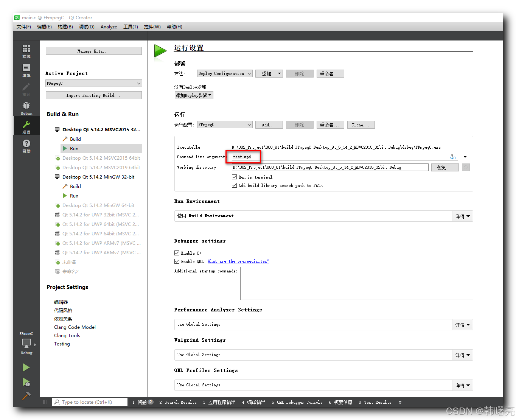Open the 文件(F) menu
The image size is (516, 420).
24,27
